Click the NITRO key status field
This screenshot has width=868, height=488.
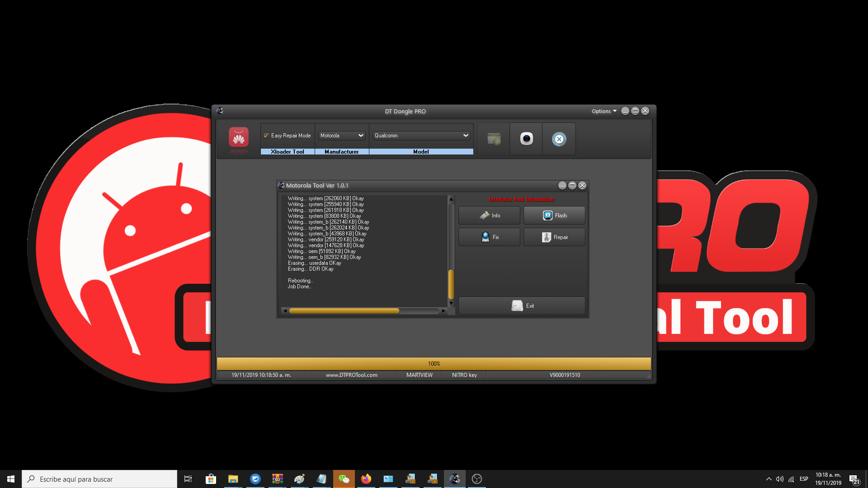click(464, 375)
